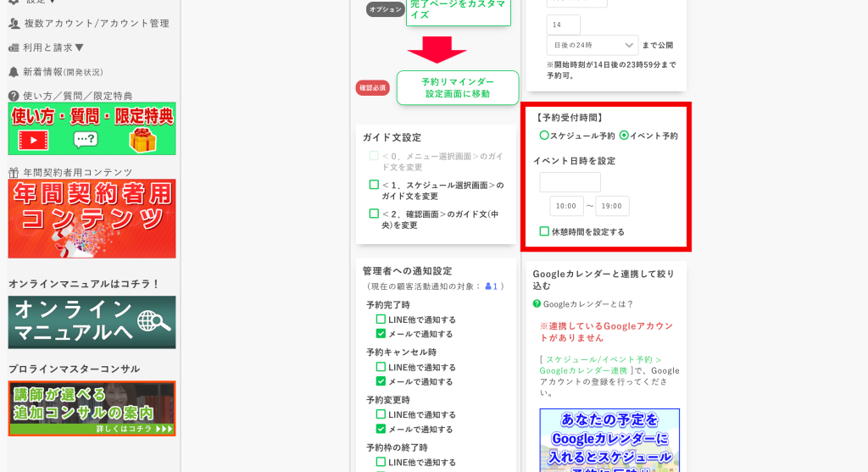Open 使い方/質問/限定特典 menu item

(x=77, y=96)
